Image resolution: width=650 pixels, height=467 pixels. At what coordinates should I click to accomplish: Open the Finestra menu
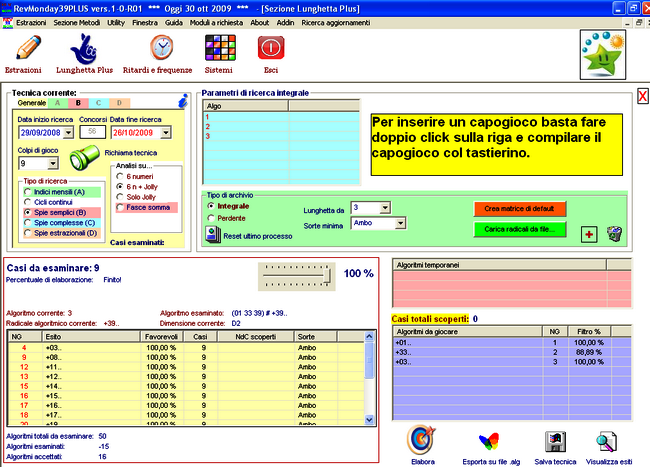click(x=145, y=23)
